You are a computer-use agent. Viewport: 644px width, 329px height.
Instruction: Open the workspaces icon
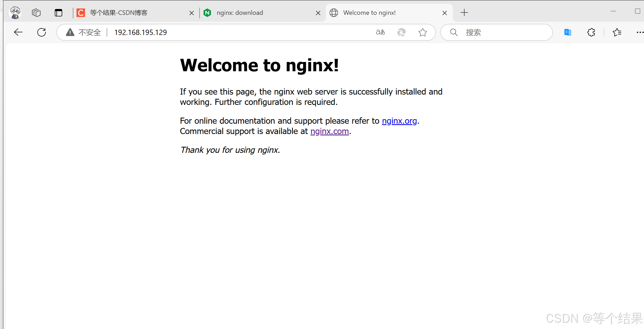(36, 12)
